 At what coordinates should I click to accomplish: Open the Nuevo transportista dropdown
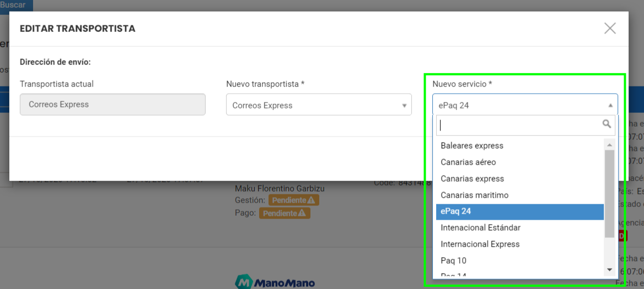pyautogui.click(x=319, y=105)
